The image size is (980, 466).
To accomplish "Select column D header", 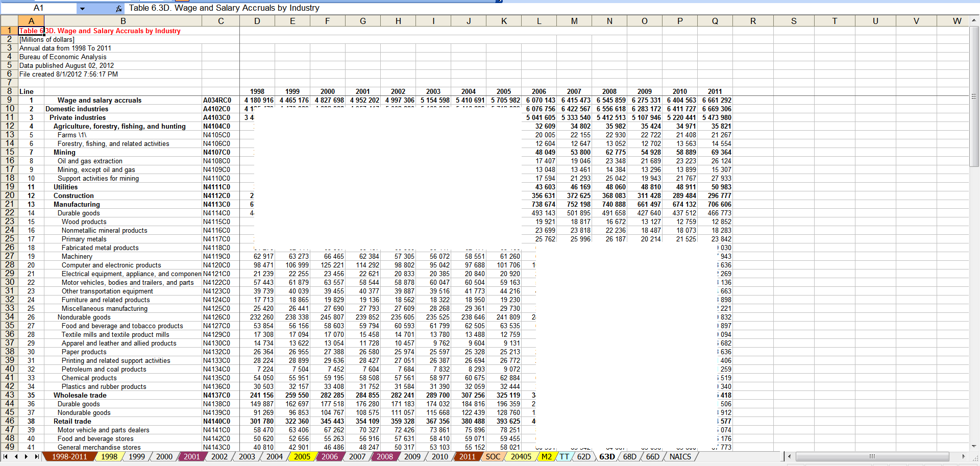I will click(257, 21).
